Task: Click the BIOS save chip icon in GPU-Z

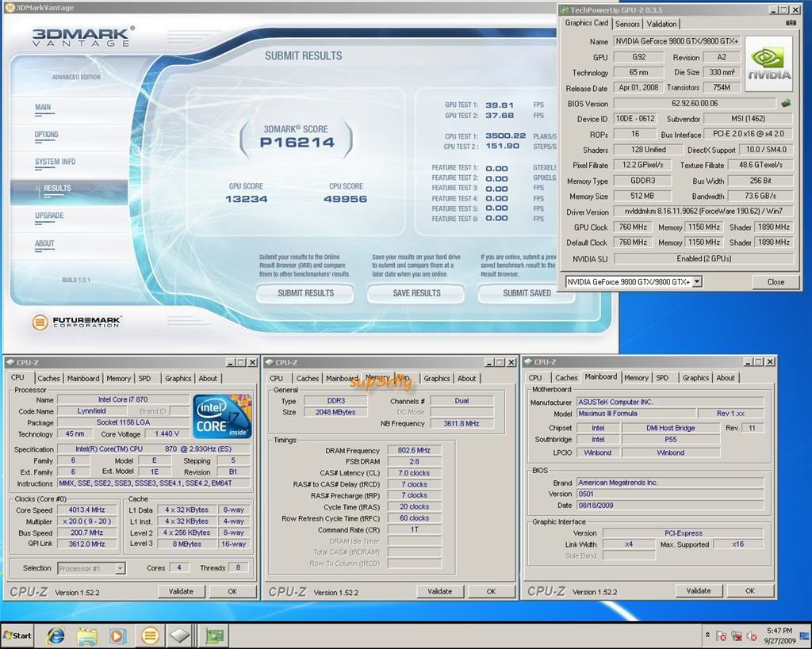Action: coord(786,103)
